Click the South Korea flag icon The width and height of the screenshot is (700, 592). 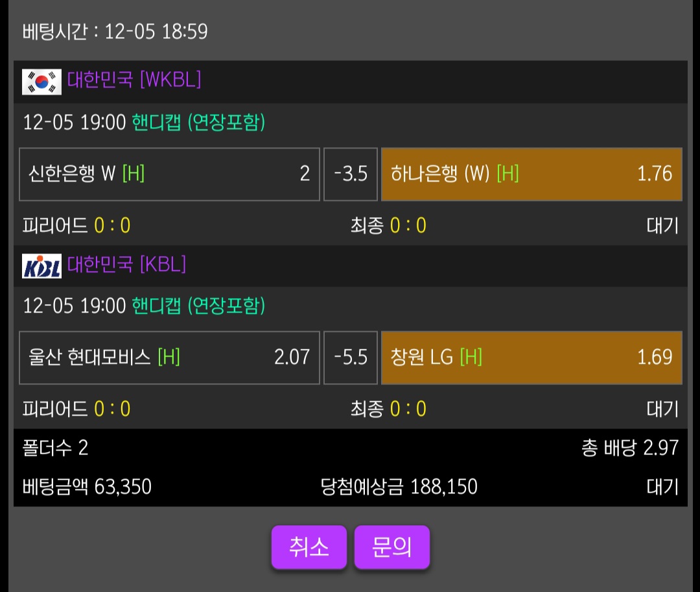pos(42,82)
